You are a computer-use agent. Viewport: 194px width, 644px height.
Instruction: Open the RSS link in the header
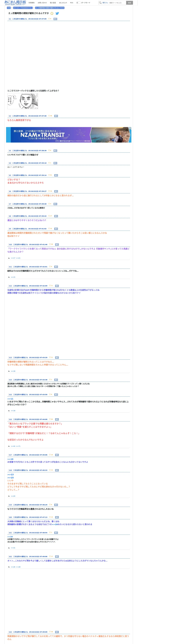coord(72,3)
